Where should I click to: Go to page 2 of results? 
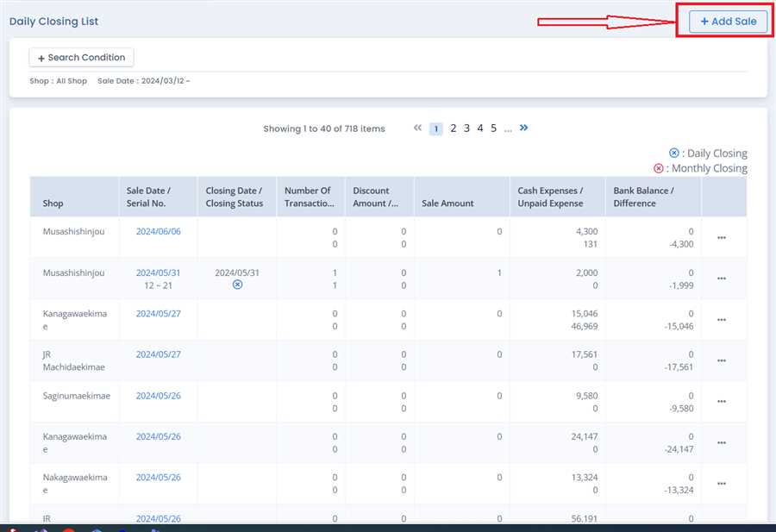pos(454,128)
